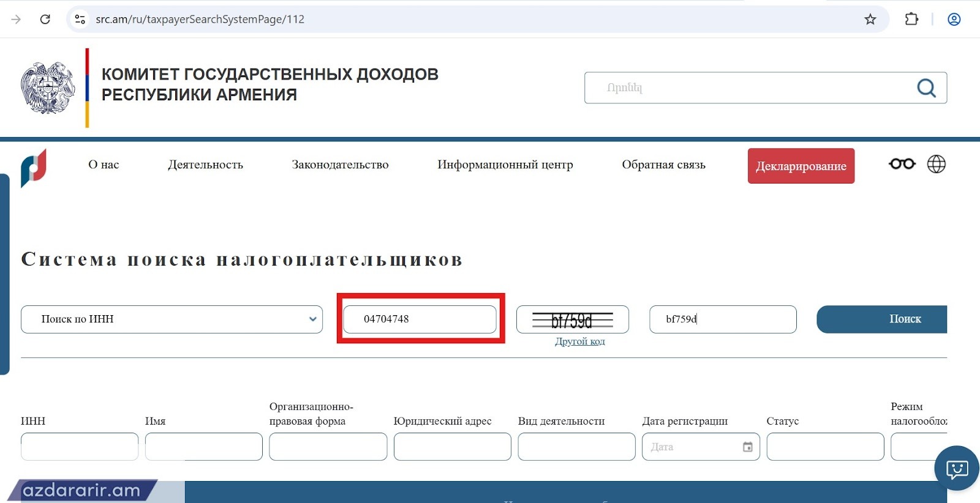Click the browser reload page icon
This screenshot has height=503, width=980.
click(45, 19)
